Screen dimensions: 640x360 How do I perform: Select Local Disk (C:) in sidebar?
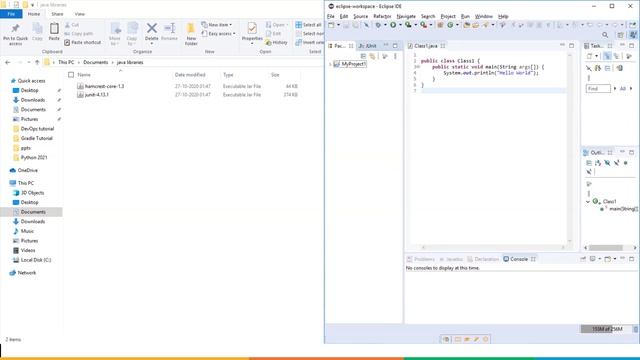pyautogui.click(x=36, y=260)
